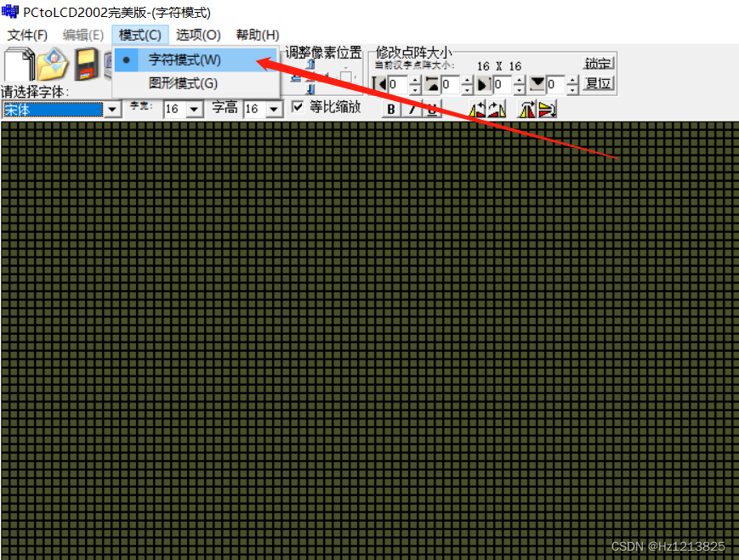Click the right margin value field
This screenshot has width=739, height=560.
coord(503,85)
